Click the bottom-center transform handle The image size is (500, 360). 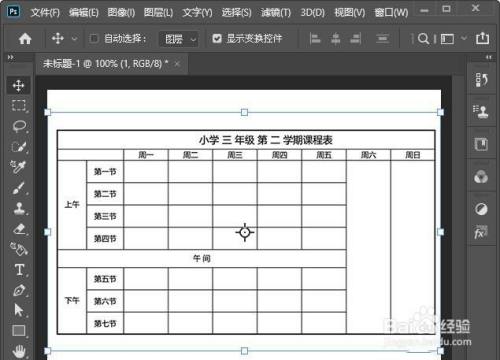coord(244,351)
